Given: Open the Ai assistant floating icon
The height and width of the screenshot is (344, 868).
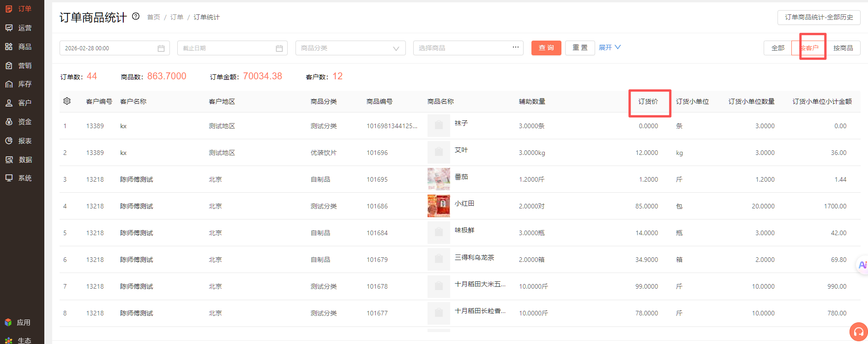Looking at the screenshot, I should (862, 265).
